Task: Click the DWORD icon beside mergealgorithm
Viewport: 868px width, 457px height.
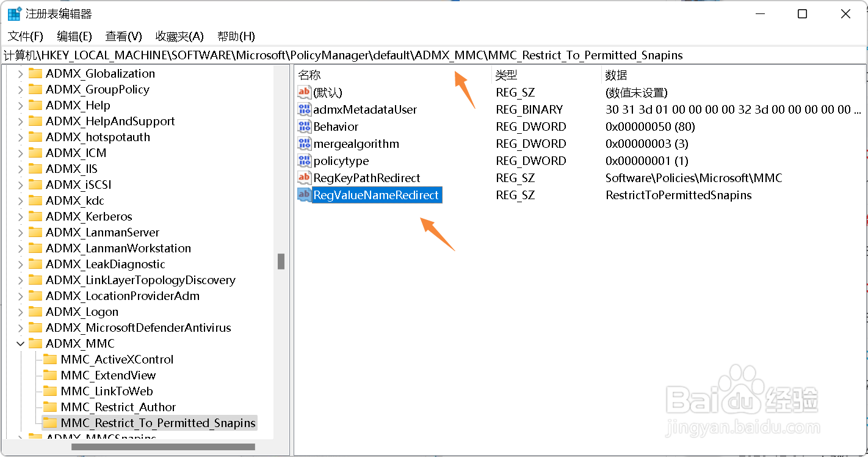Action: coord(304,144)
